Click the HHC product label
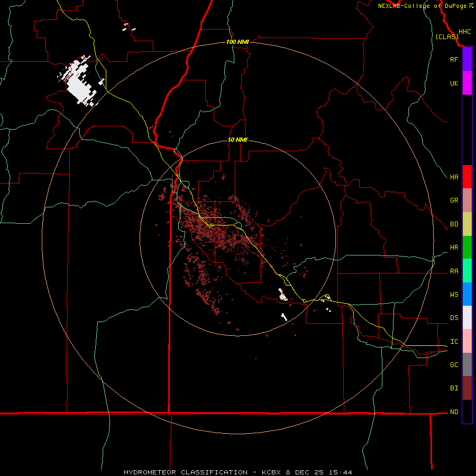 [465, 32]
